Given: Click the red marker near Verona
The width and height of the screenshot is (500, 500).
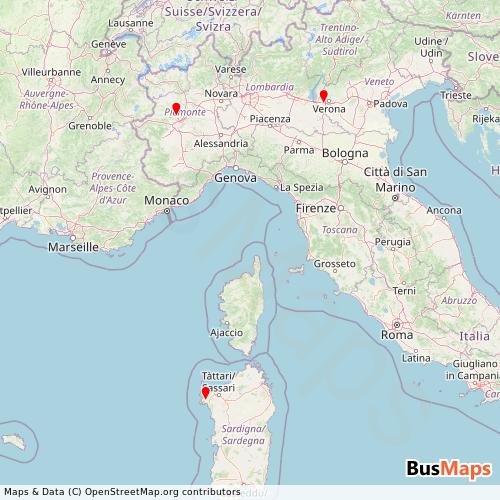Looking at the screenshot, I should [323, 96].
